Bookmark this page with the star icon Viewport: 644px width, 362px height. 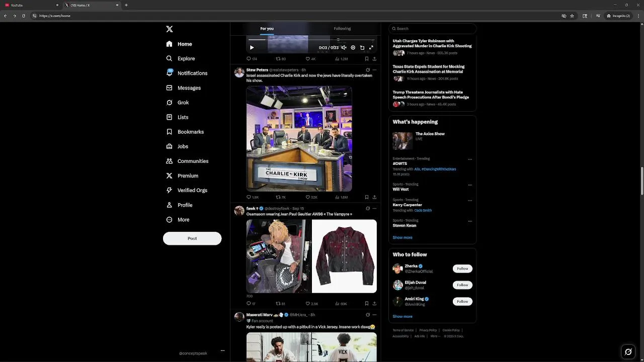[x=572, y=16]
